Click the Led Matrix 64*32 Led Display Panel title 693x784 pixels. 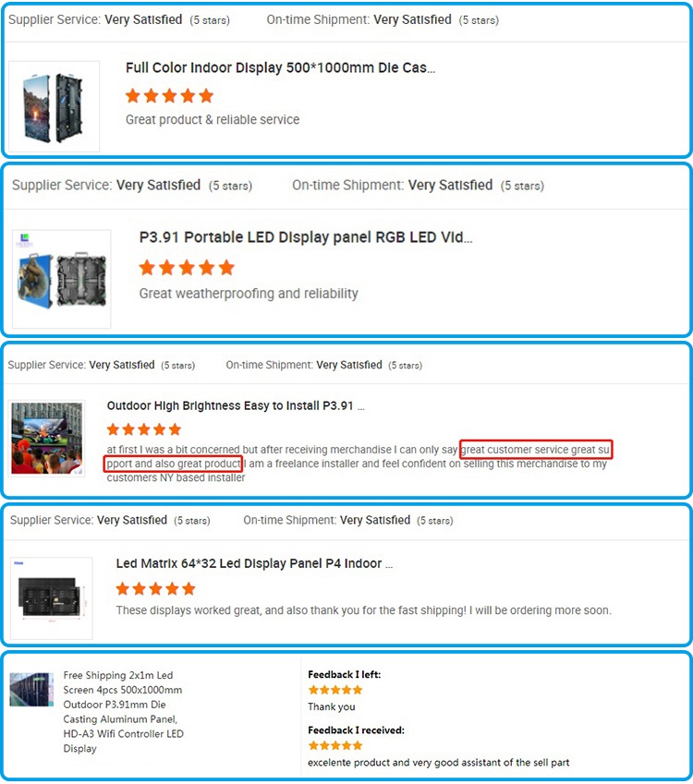[x=254, y=563]
